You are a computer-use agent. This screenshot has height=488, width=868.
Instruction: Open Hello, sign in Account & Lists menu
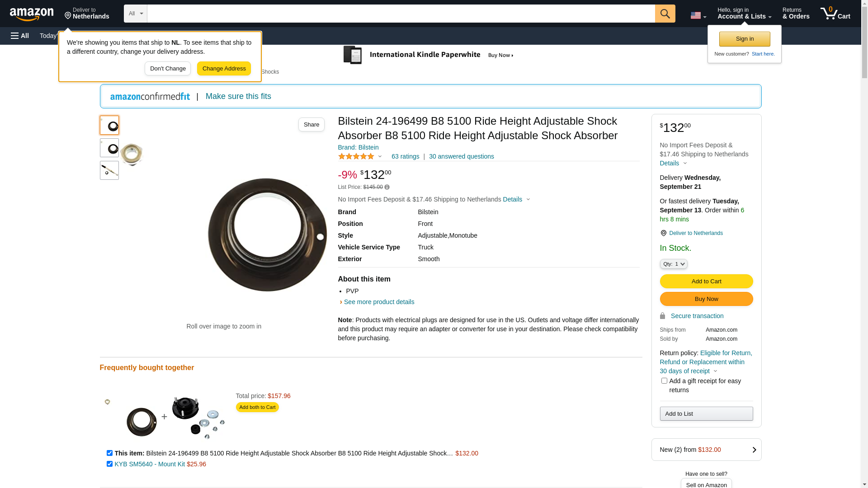[744, 14]
